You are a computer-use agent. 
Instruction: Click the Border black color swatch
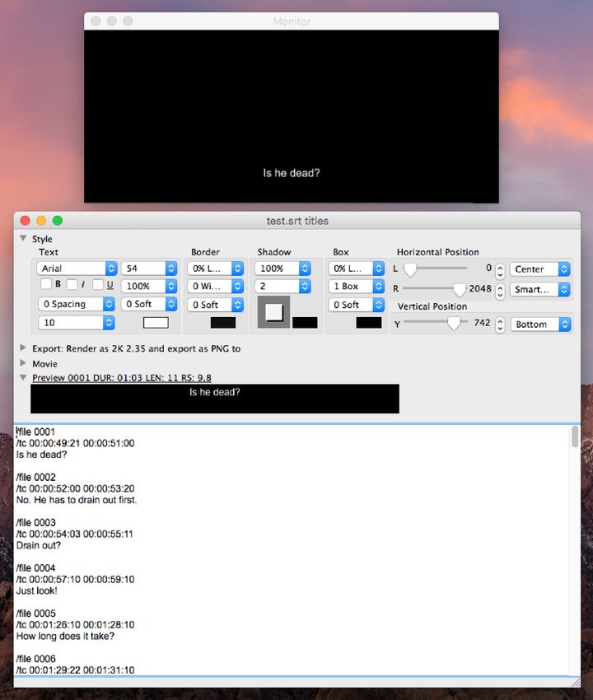(223, 323)
